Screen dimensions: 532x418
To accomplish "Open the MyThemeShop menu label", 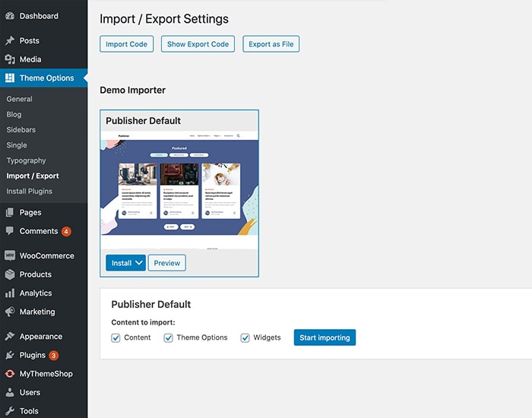I will point(46,374).
